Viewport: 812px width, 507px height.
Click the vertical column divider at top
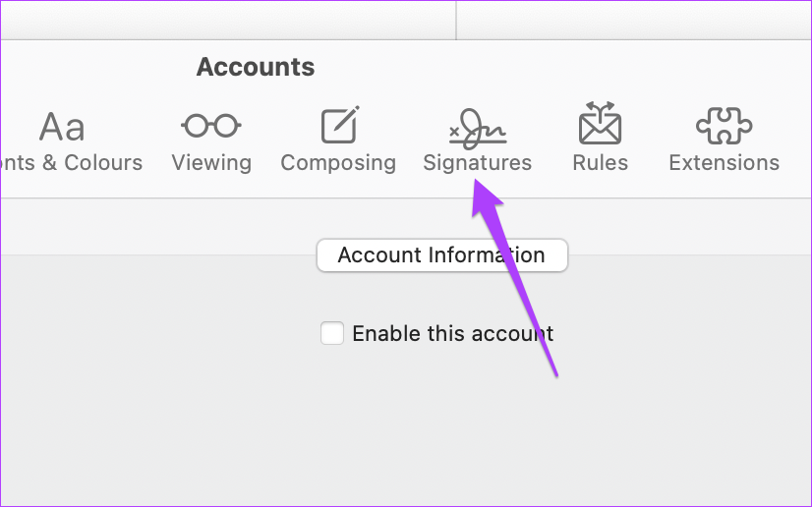456,20
